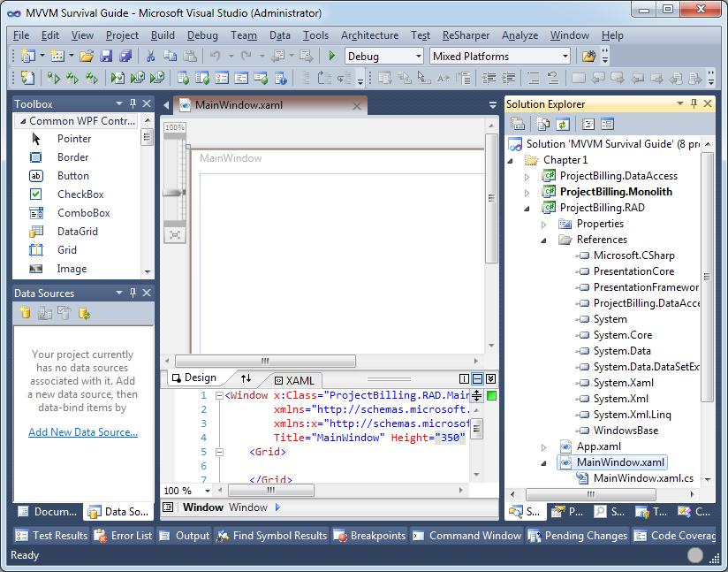
Task: Click the Refresh icon in Solution Explorer
Action: tap(562, 124)
